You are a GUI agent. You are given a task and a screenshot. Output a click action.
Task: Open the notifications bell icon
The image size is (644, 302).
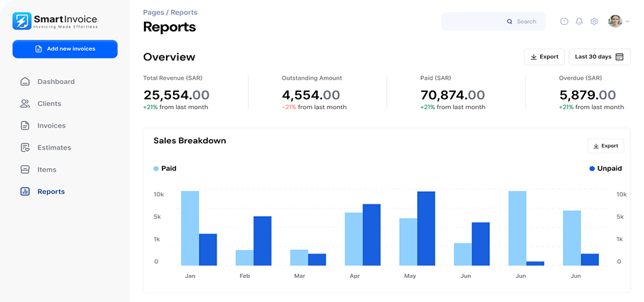click(579, 21)
